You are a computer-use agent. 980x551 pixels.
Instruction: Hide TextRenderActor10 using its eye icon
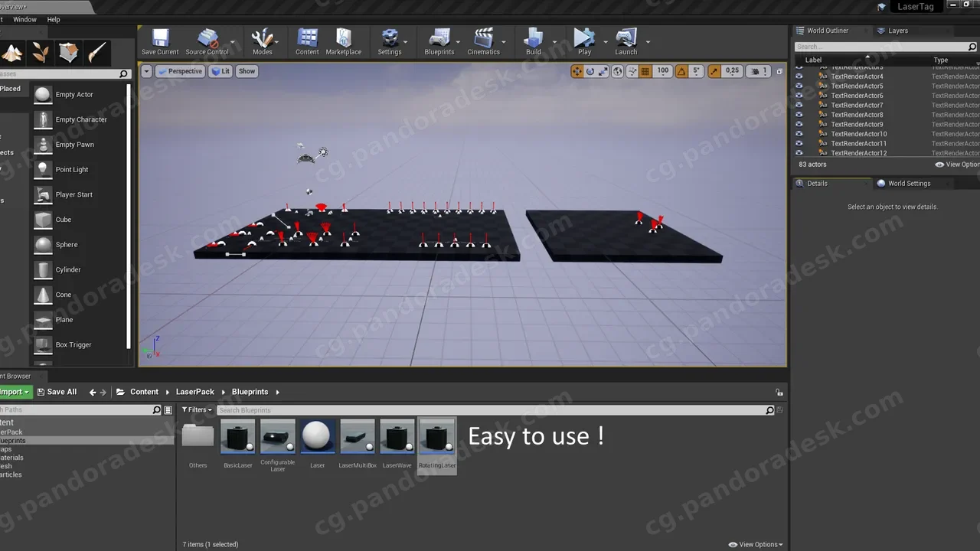799,134
